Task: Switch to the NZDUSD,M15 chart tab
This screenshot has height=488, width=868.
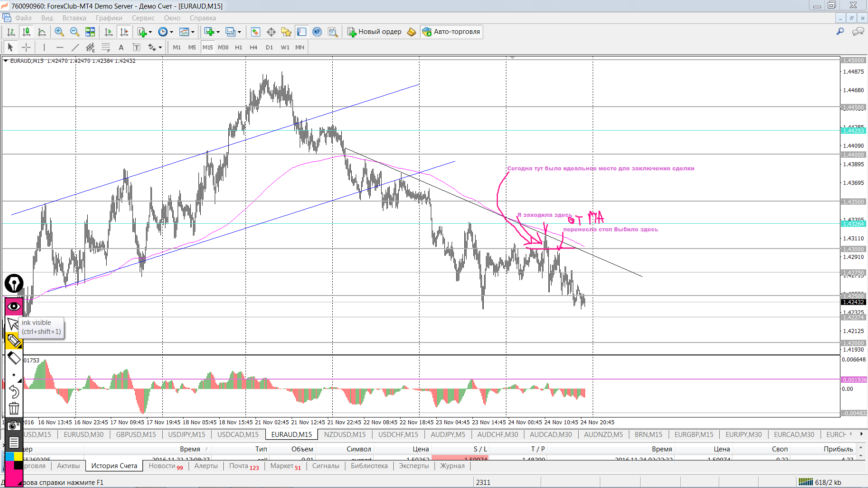Action: [x=344, y=434]
